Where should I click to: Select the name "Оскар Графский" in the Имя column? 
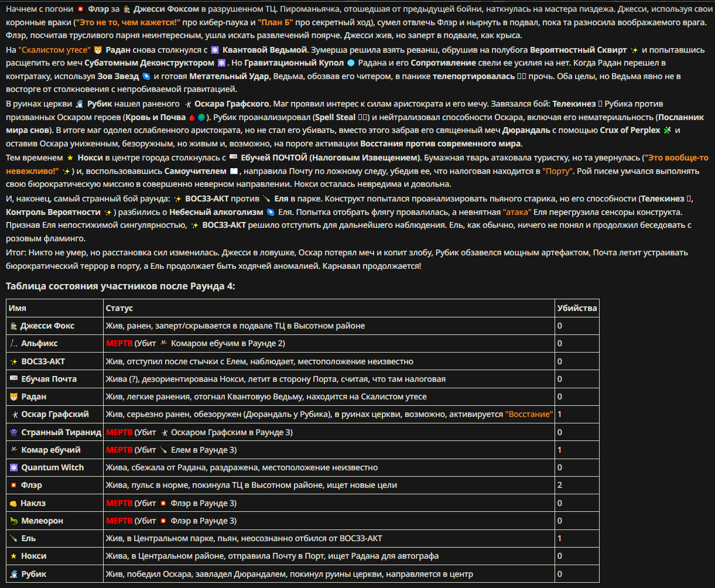point(54,414)
